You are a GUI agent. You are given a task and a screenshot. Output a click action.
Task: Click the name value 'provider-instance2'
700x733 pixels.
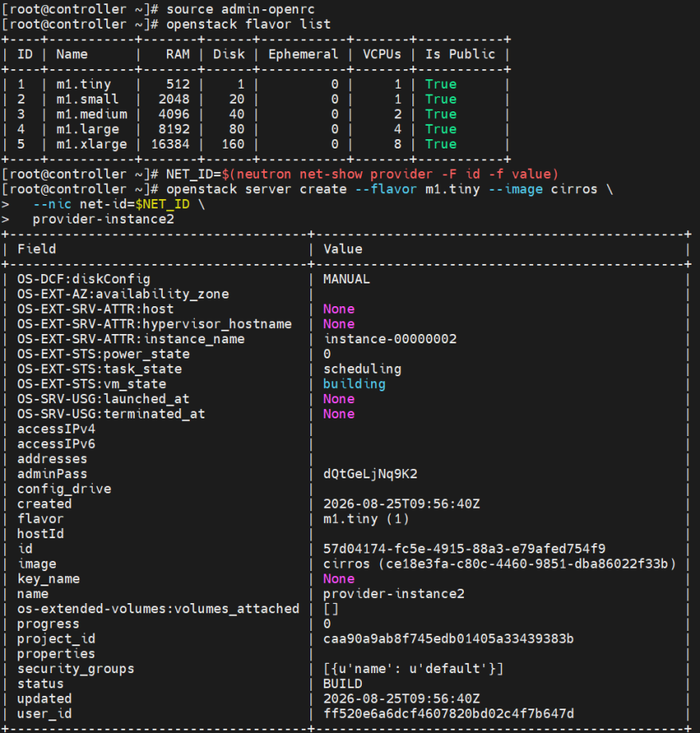[394, 594]
